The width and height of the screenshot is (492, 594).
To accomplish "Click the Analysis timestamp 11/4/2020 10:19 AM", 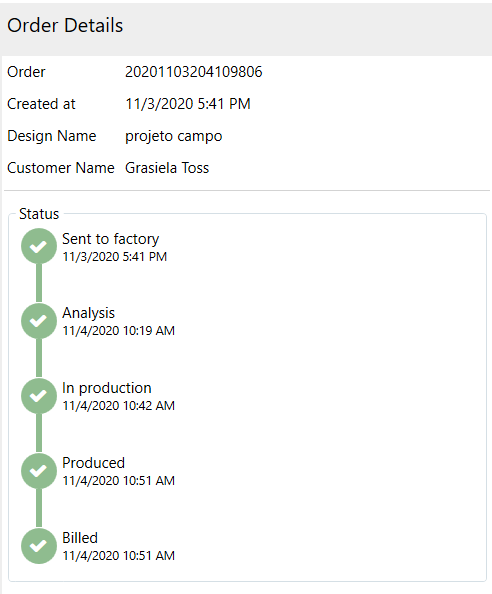I will point(118,331).
